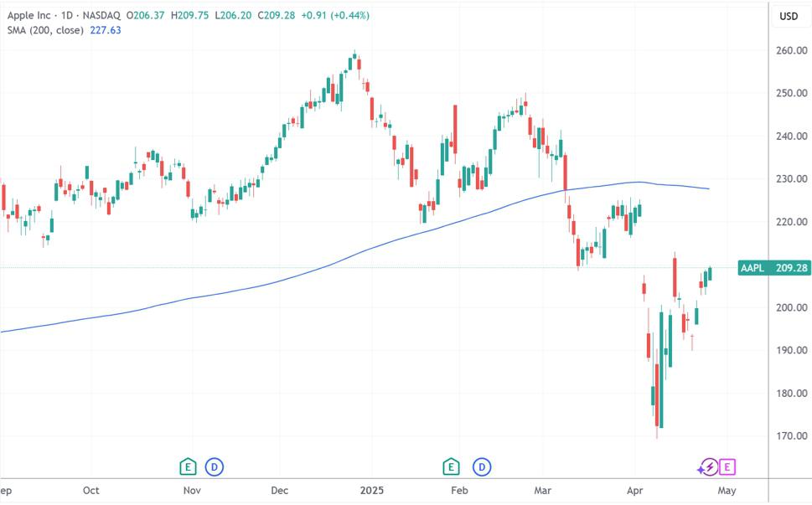Click the November earnings marker icon
This screenshot has height=505, width=812.
click(189, 466)
